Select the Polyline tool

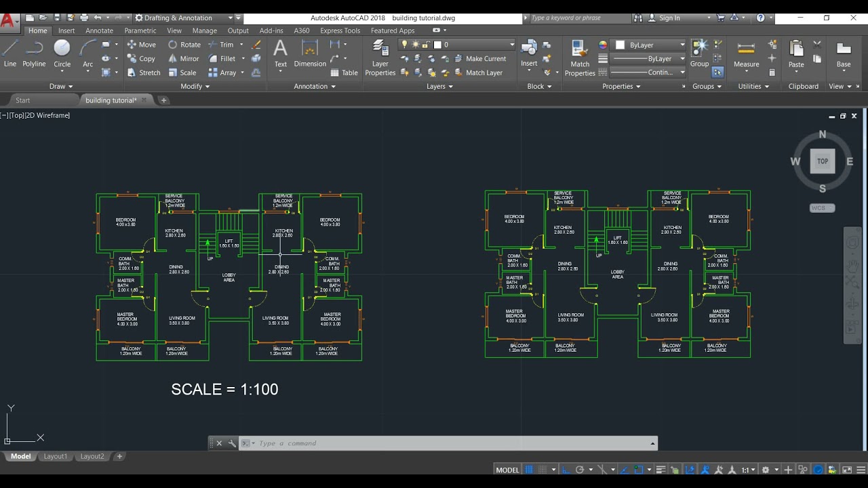[34, 54]
